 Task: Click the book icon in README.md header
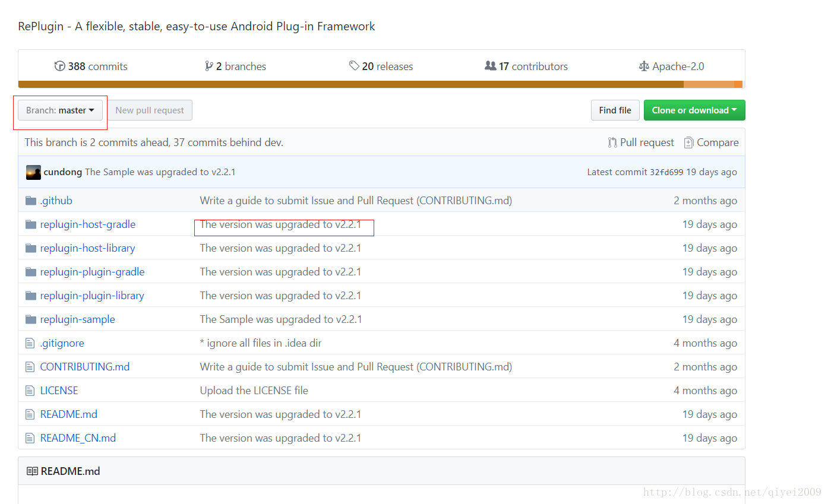[32, 471]
